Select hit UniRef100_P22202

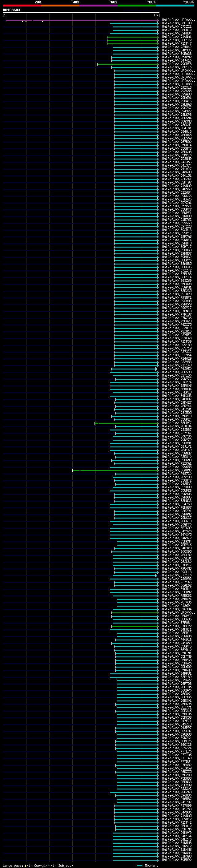(x=177, y=789)
